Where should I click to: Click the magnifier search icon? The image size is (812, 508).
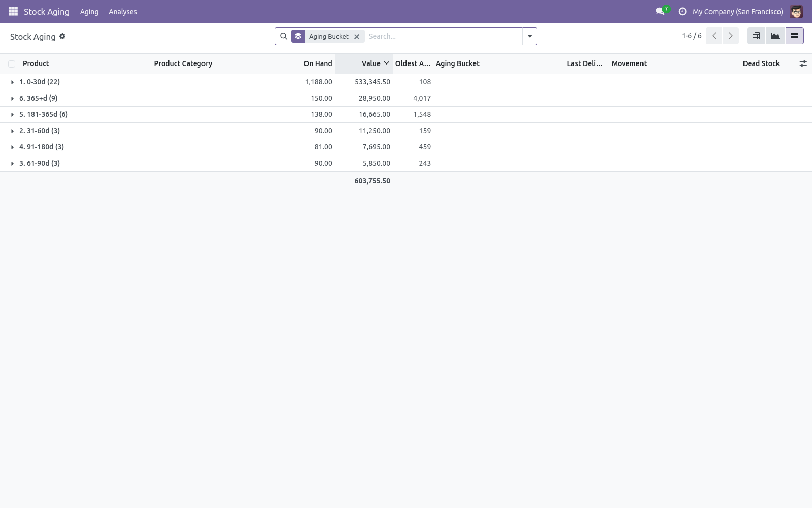tap(284, 36)
